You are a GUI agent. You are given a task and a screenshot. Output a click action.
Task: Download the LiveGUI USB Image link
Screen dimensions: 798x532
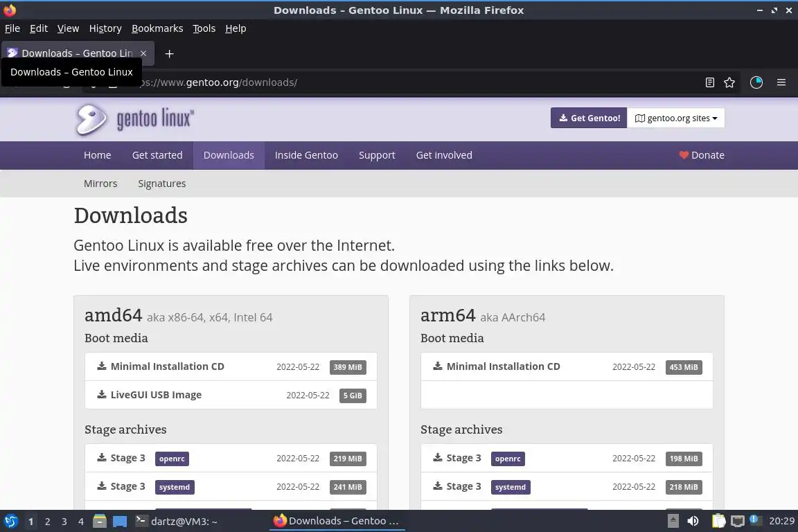pyautogui.click(x=156, y=395)
